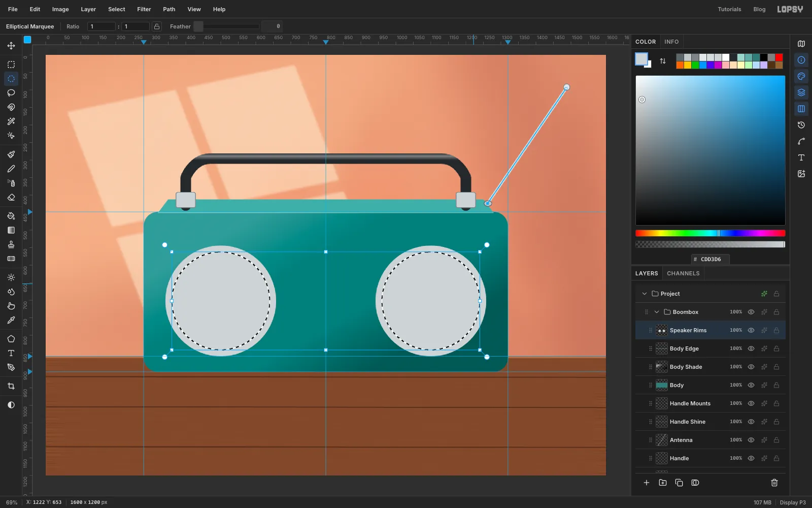Toggle visibility of the Antenna layer

pyautogui.click(x=751, y=440)
